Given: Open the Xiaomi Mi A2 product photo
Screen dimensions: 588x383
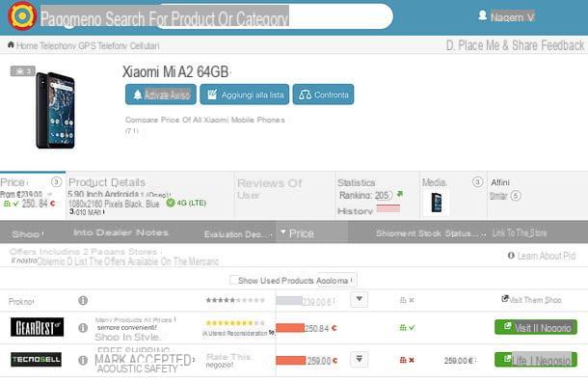Looking at the screenshot, I should (x=55, y=110).
